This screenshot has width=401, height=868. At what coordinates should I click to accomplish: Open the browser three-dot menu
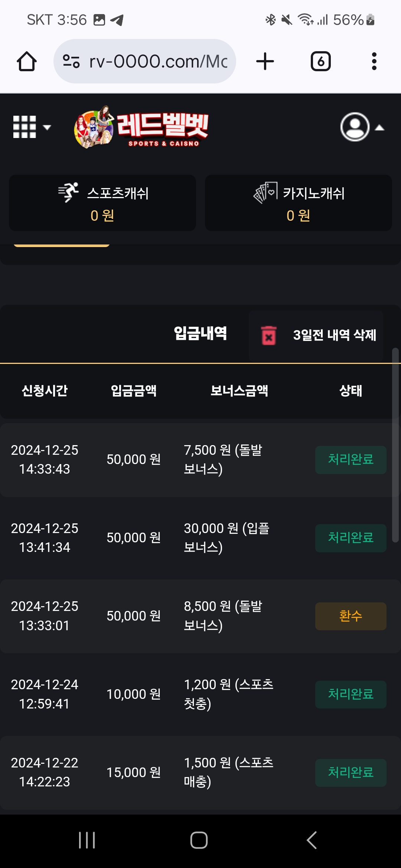[x=374, y=61]
